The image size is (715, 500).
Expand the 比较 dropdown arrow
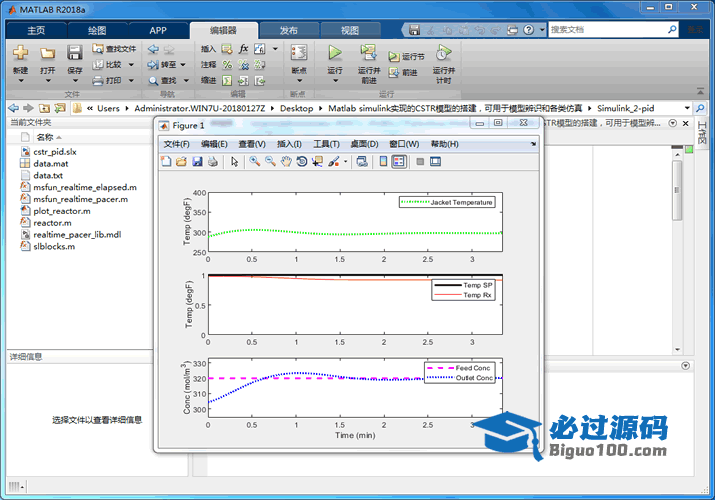[131, 65]
